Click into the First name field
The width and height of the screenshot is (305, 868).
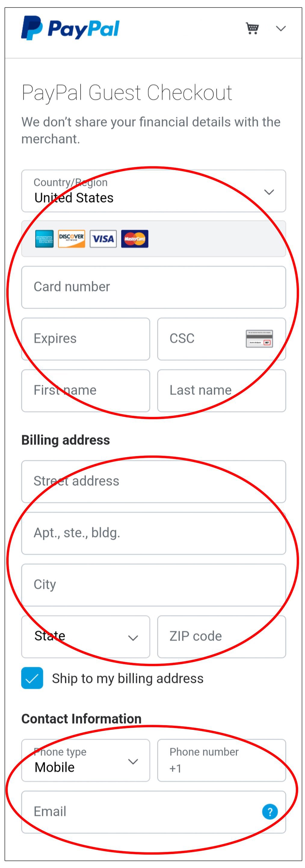point(85,390)
